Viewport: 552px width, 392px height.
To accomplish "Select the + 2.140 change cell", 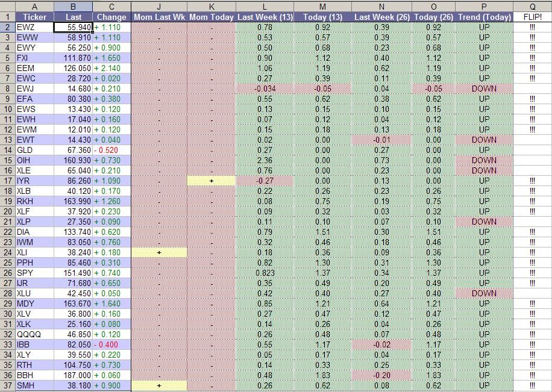I will 111,68.
